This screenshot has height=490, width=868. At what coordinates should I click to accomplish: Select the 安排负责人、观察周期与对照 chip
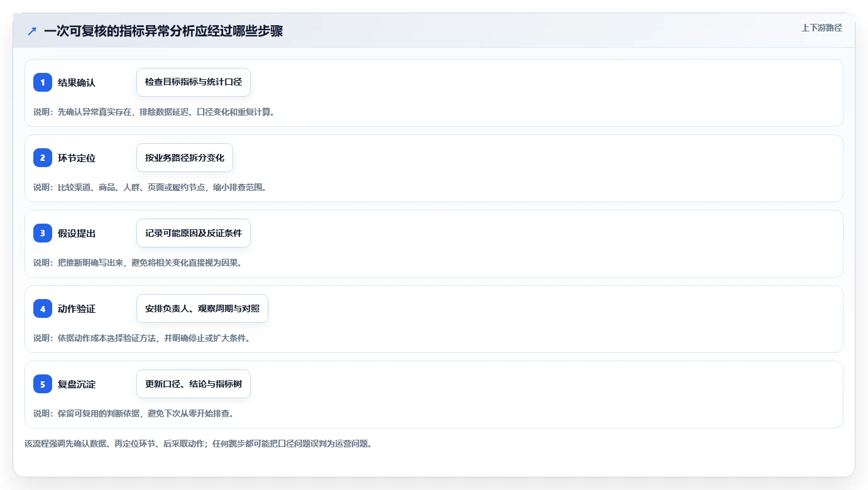coord(202,308)
